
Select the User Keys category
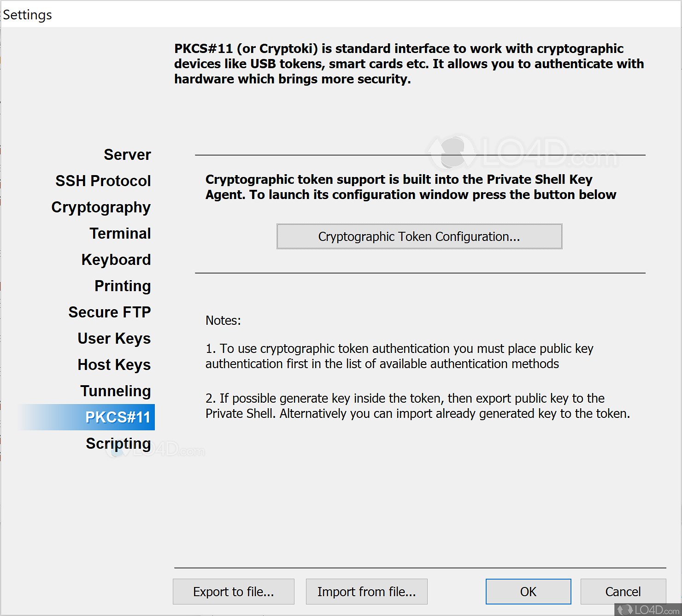pyautogui.click(x=114, y=339)
